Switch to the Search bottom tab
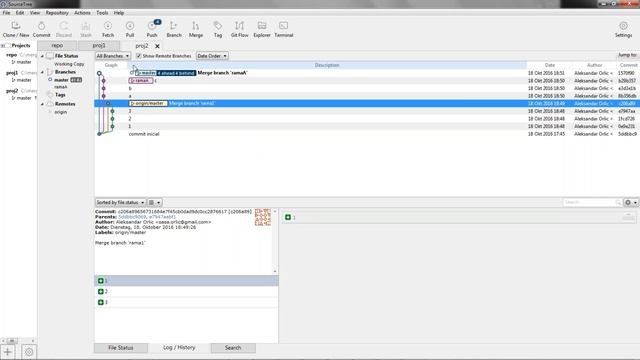This screenshot has height=360, width=640. 233,348
